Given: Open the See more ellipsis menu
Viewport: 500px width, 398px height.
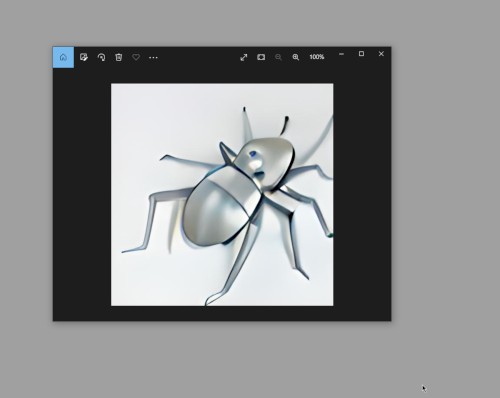Looking at the screenshot, I should pos(153,58).
